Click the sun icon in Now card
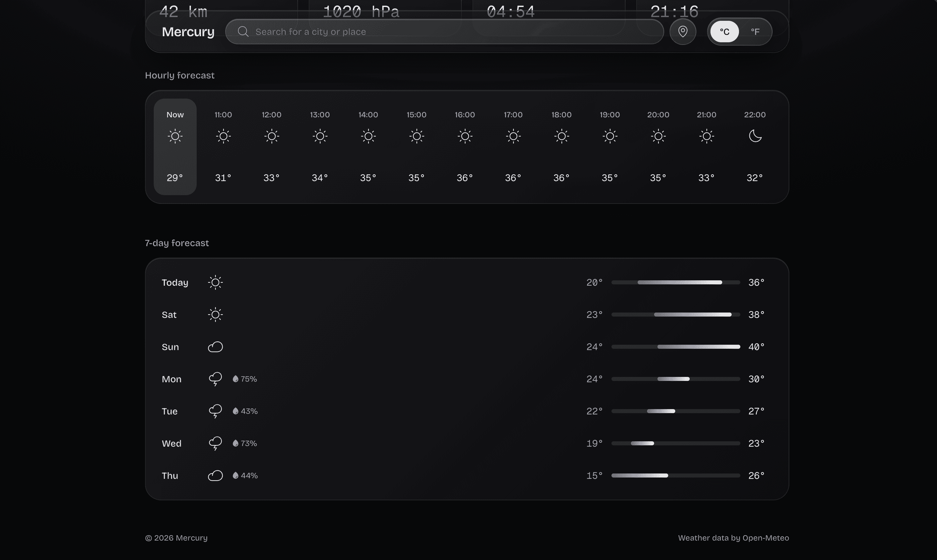The width and height of the screenshot is (937, 560). pyautogui.click(x=175, y=136)
